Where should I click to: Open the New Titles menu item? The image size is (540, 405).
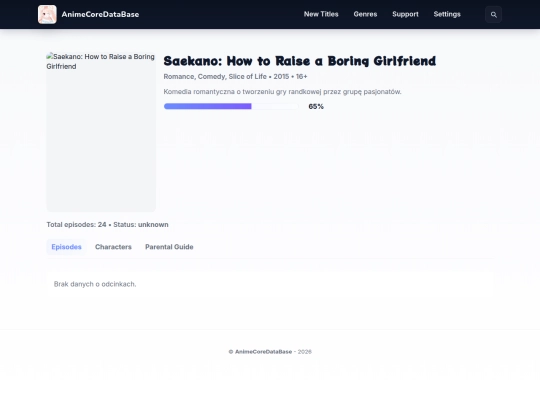(x=321, y=14)
